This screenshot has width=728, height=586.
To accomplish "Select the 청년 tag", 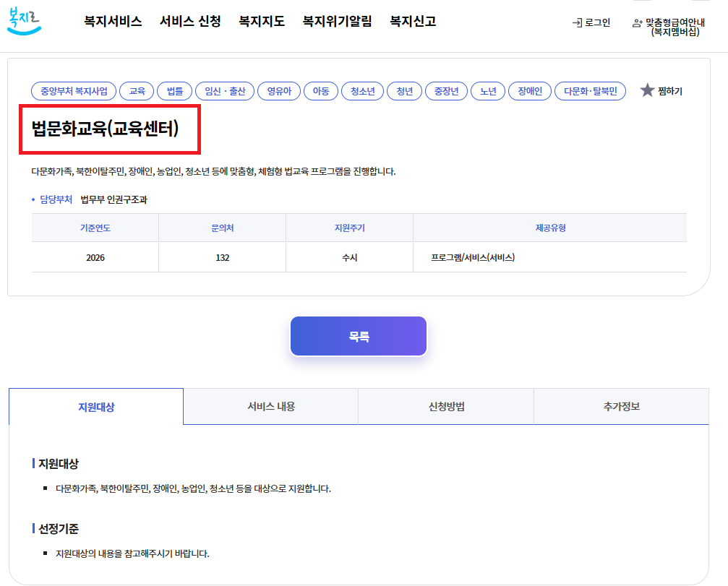I will point(404,91).
